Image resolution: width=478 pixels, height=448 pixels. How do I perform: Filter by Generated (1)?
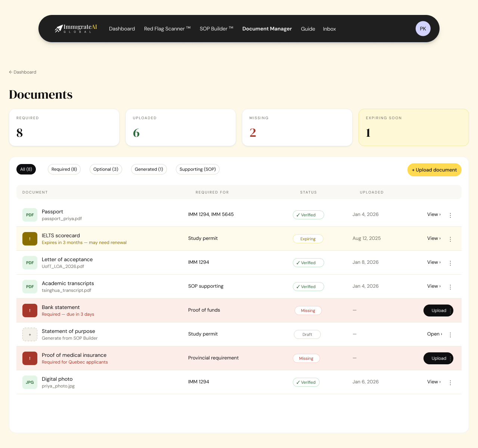[149, 169]
